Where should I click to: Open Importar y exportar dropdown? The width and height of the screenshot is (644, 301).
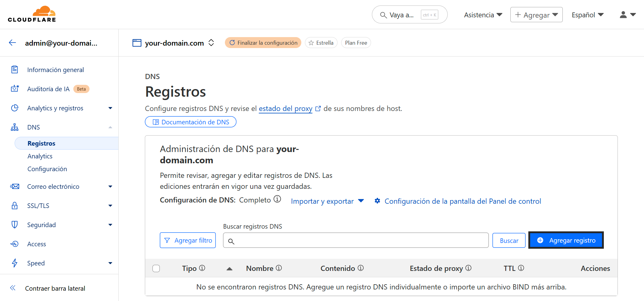point(327,201)
